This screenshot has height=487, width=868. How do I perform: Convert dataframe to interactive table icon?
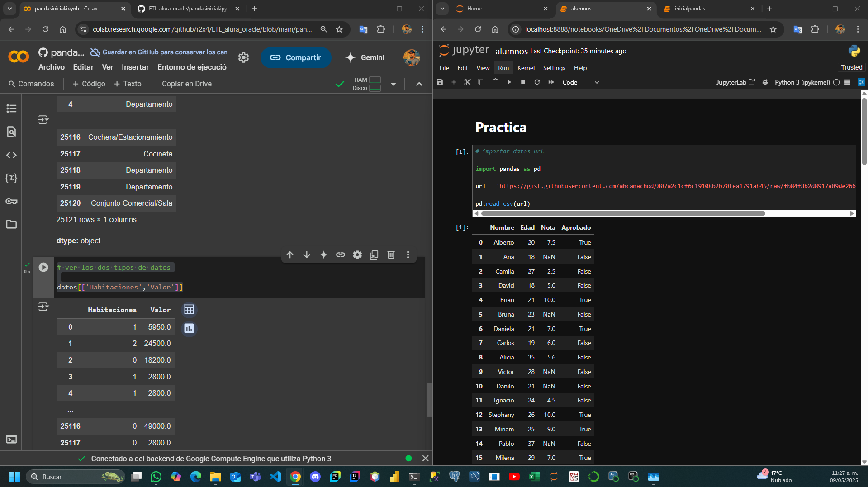coord(189,310)
